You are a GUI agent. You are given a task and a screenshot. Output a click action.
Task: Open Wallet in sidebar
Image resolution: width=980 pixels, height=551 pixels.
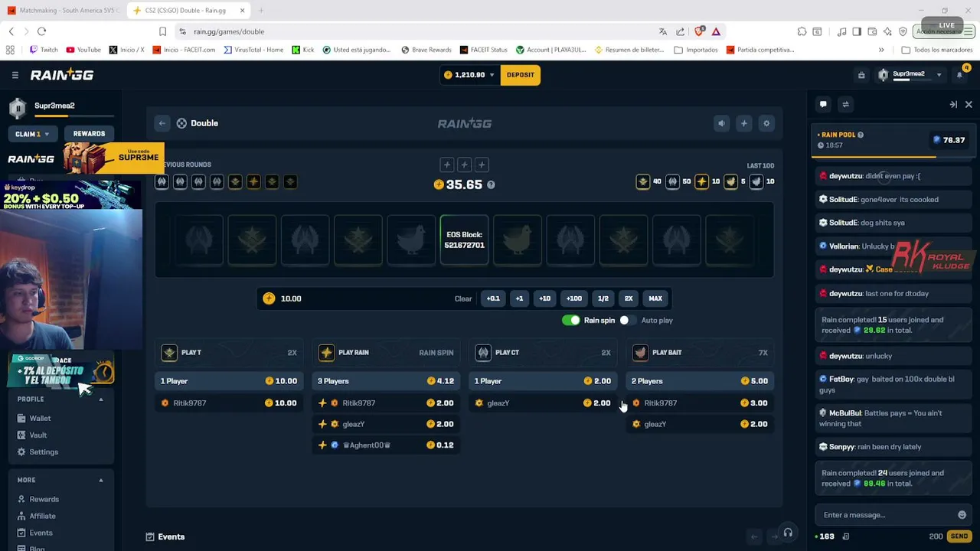[x=40, y=419]
